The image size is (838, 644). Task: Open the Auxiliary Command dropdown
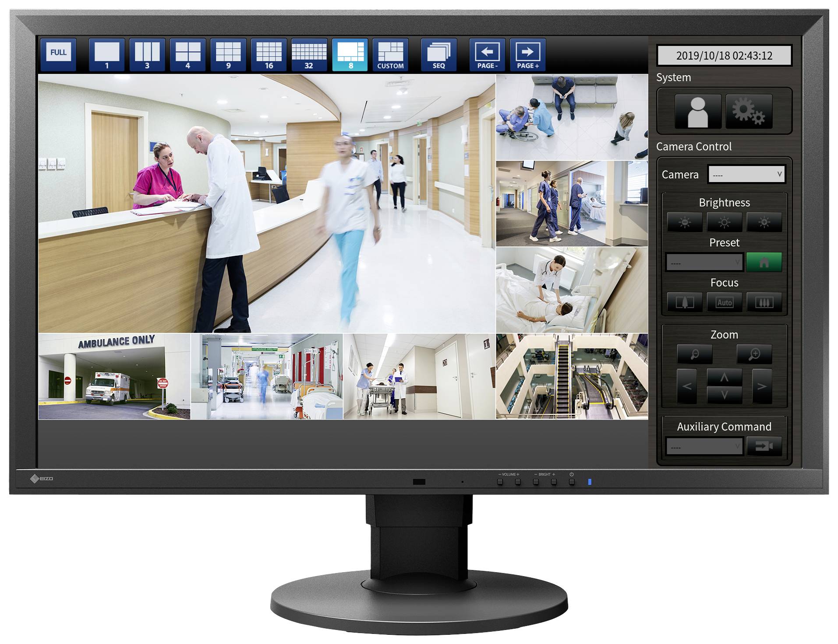pyautogui.click(x=704, y=445)
